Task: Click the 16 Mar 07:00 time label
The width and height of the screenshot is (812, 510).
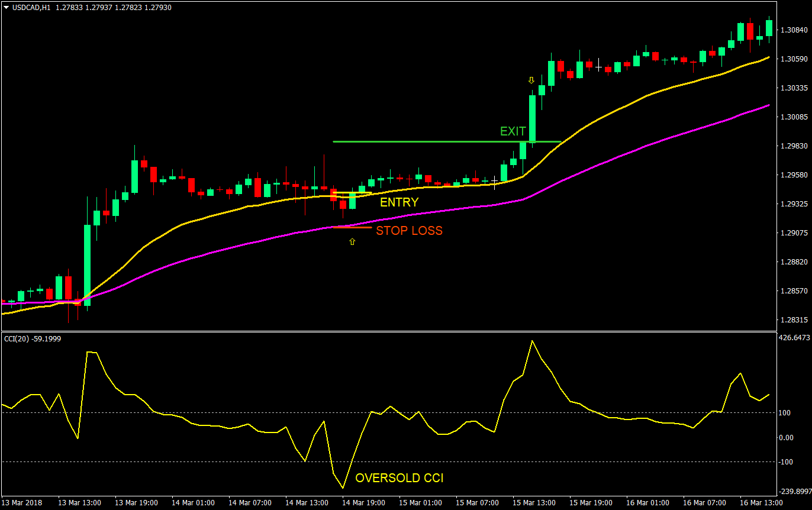Action: 705,503
